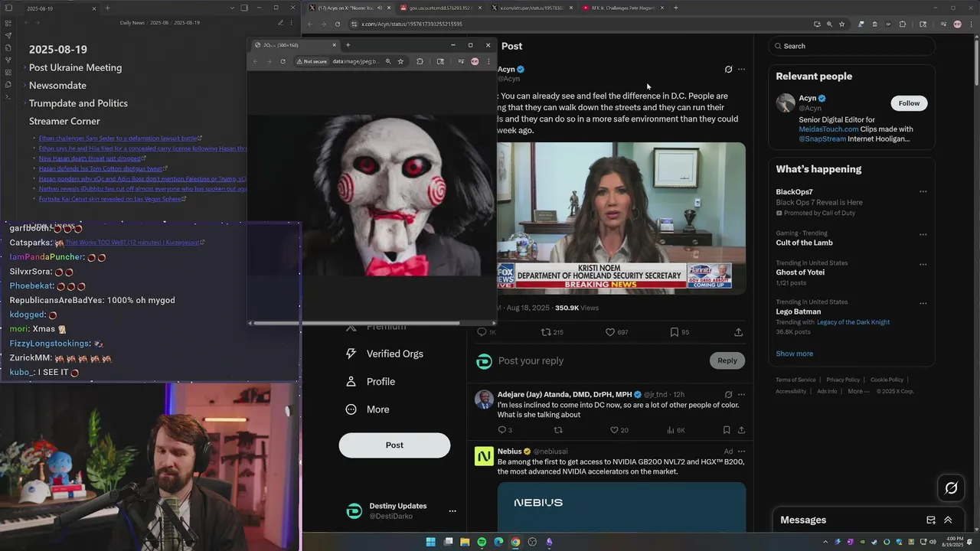Open more options for Ghost of Yotei trend
Viewport: 980px width, 551px height.
[923, 264]
